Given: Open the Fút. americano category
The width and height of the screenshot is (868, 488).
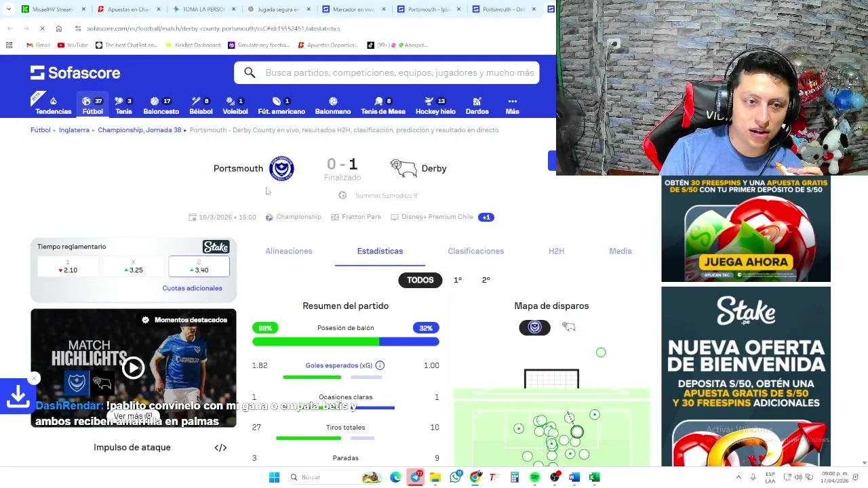Looking at the screenshot, I should [x=281, y=106].
